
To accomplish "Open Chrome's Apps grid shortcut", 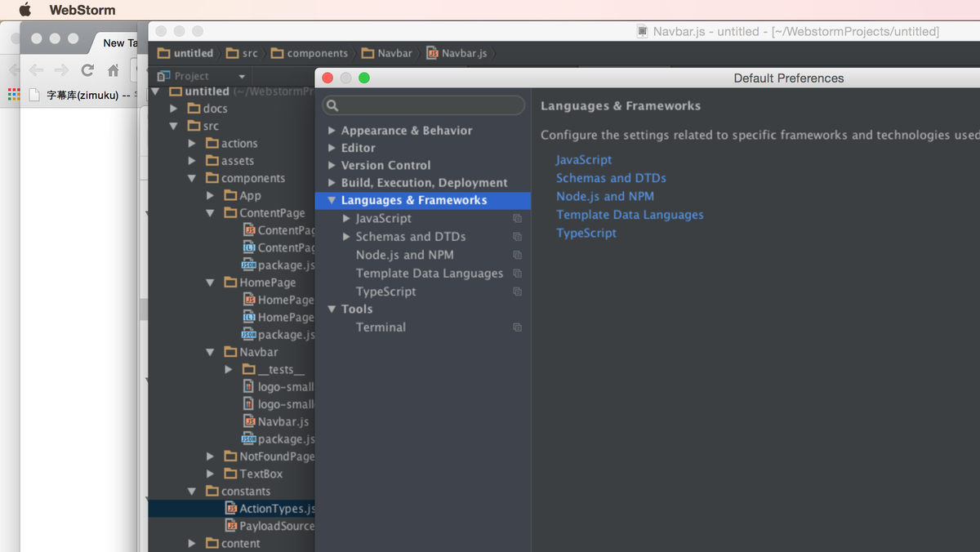I will coord(14,95).
